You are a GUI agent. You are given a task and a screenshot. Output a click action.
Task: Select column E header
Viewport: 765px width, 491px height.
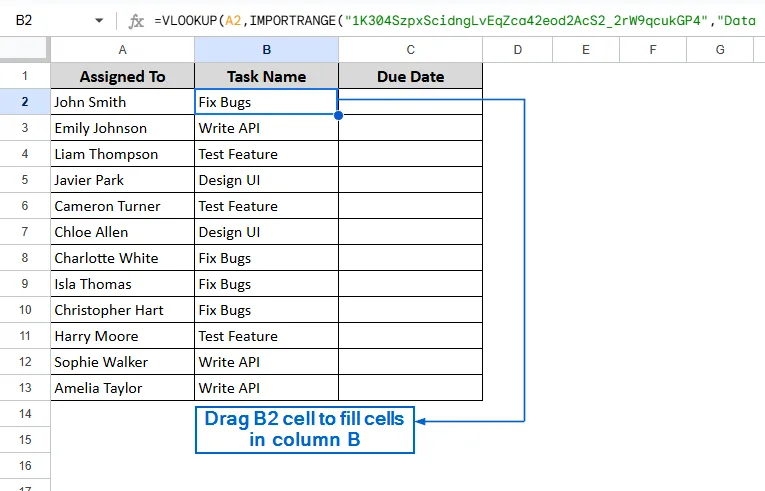point(586,50)
